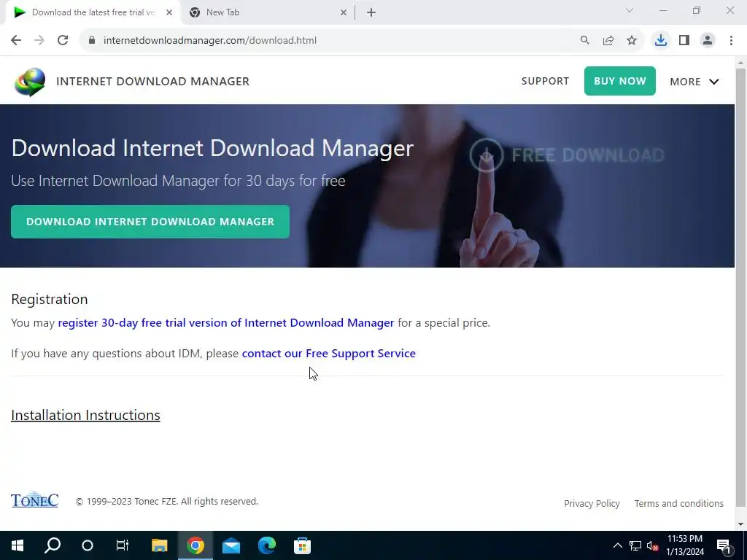
Task: Open Microsoft Store from taskbar
Action: pos(303,545)
